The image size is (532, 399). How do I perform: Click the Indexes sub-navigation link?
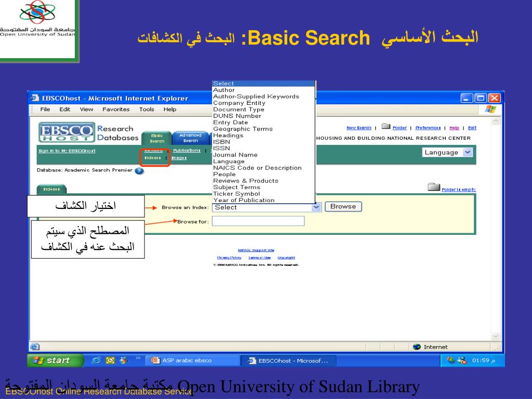(x=153, y=158)
